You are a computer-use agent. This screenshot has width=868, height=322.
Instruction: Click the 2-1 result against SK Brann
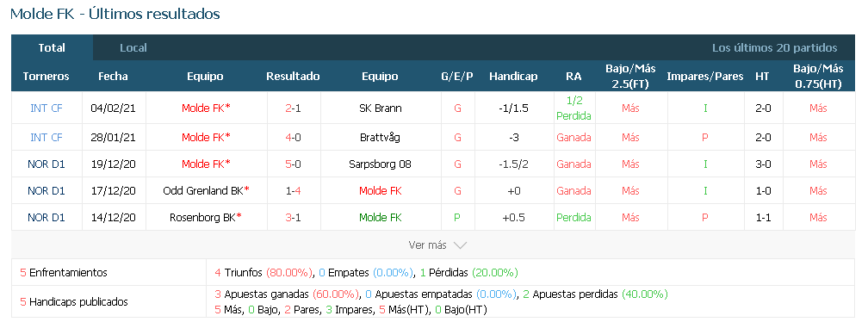[293, 108]
